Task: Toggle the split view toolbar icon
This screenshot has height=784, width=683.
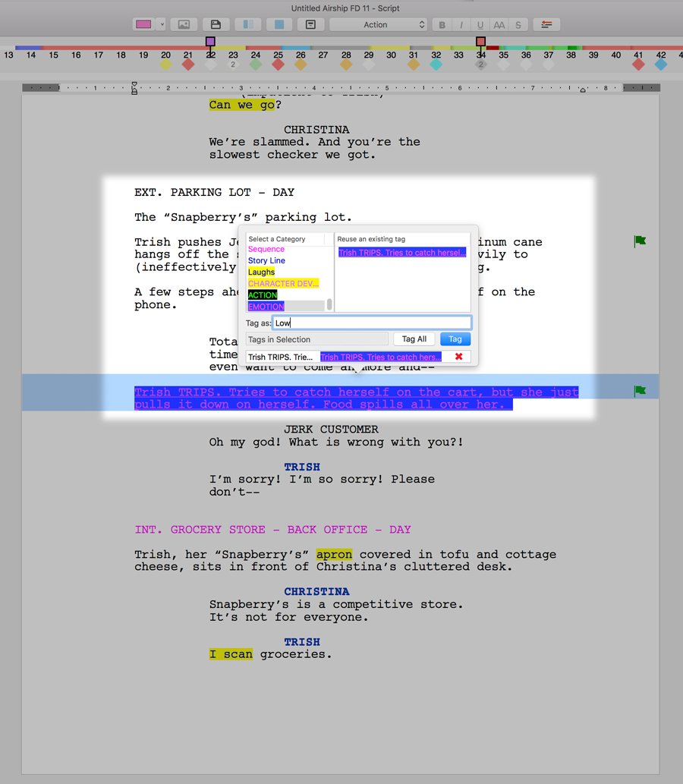Action: (247, 24)
